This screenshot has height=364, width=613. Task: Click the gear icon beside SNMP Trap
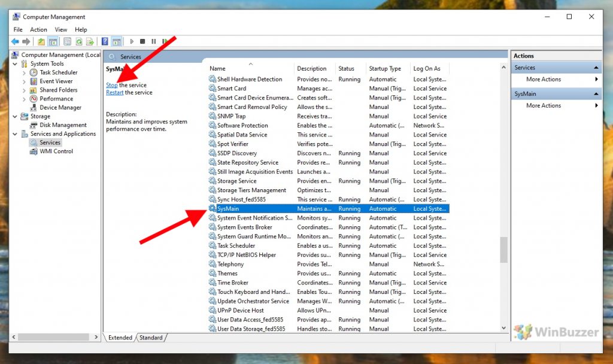(213, 116)
